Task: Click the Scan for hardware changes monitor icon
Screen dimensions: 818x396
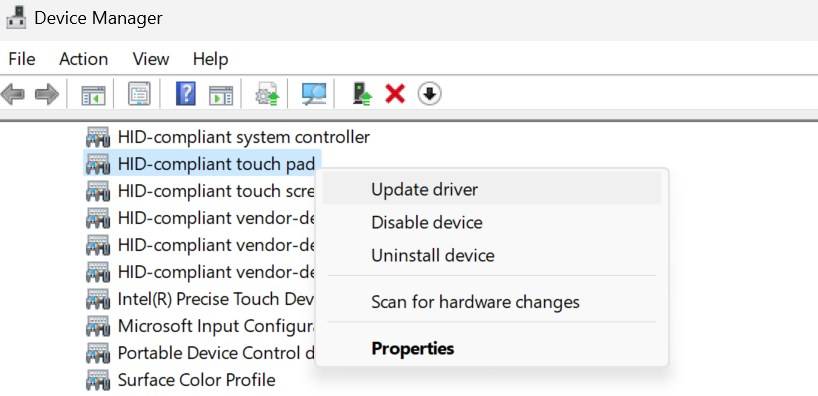Action: coord(314,94)
